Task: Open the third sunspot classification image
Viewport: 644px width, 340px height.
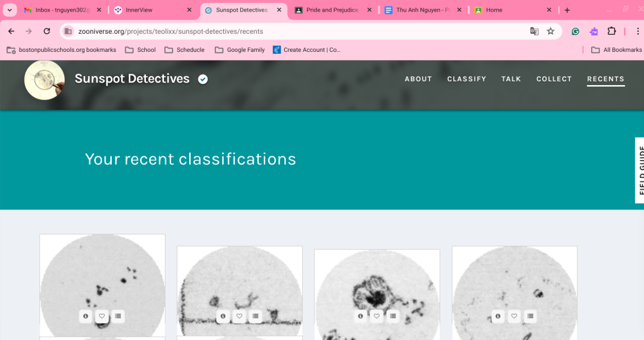Action: click(x=377, y=295)
